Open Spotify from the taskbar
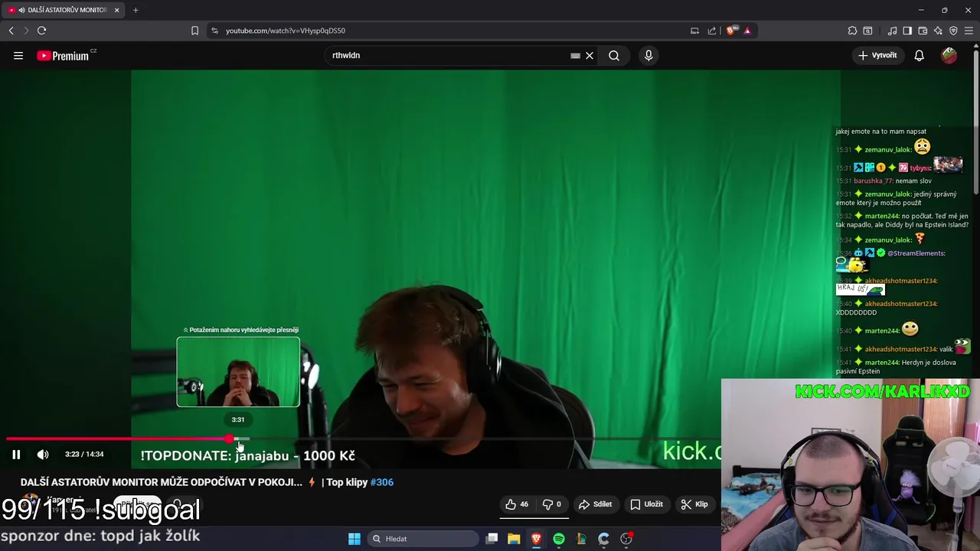980x551 pixels. pyautogui.click(x=559, y=539)
